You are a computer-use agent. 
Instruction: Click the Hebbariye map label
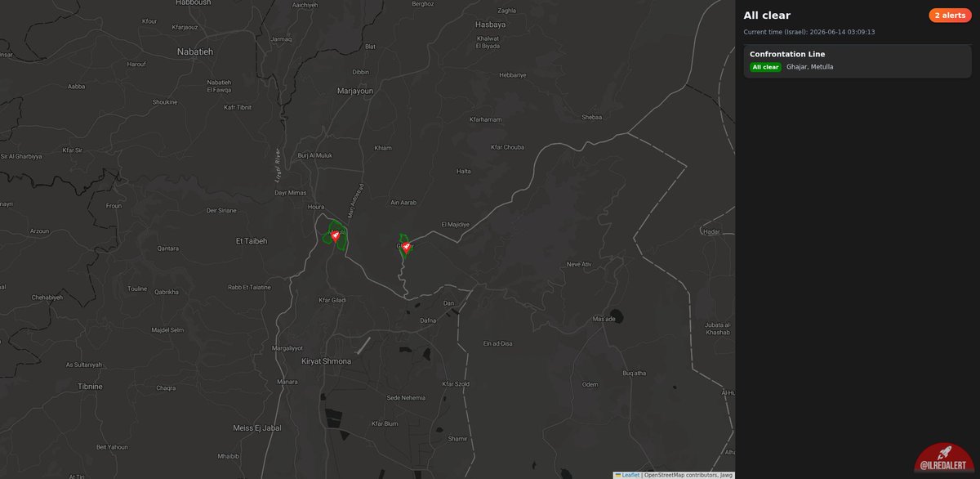512,74
